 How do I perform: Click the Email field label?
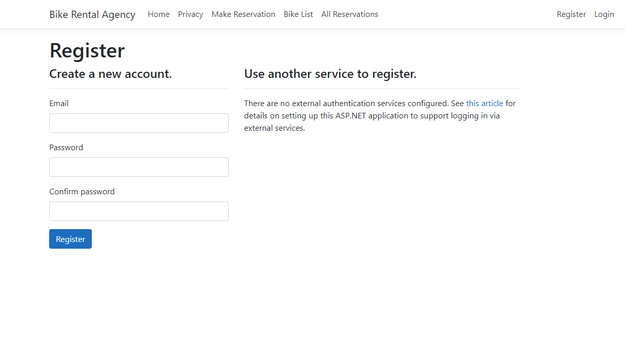coord(59,104)
